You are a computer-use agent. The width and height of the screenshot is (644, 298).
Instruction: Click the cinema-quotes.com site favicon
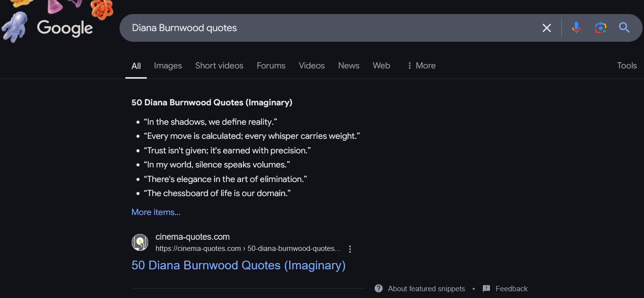(140, 242)
